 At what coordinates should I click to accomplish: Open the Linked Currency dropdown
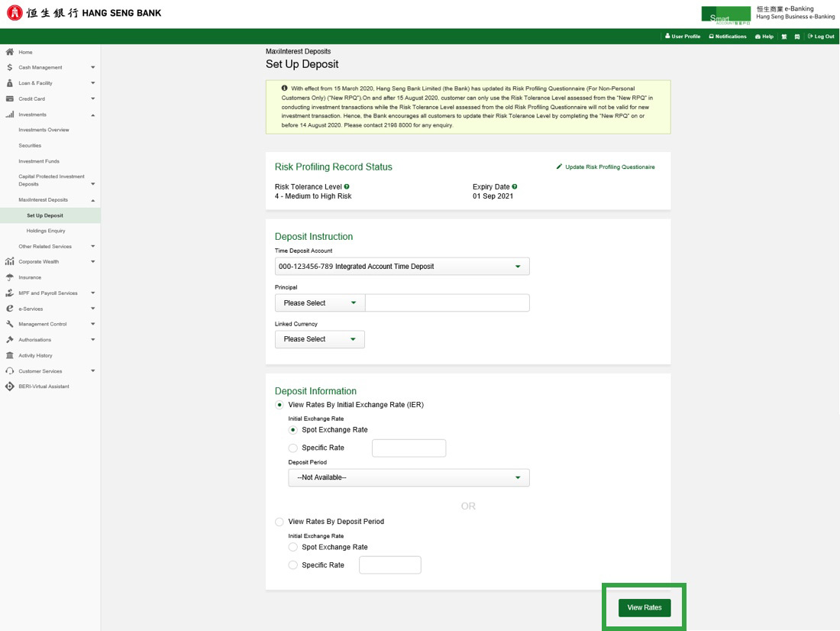[319, 339]
